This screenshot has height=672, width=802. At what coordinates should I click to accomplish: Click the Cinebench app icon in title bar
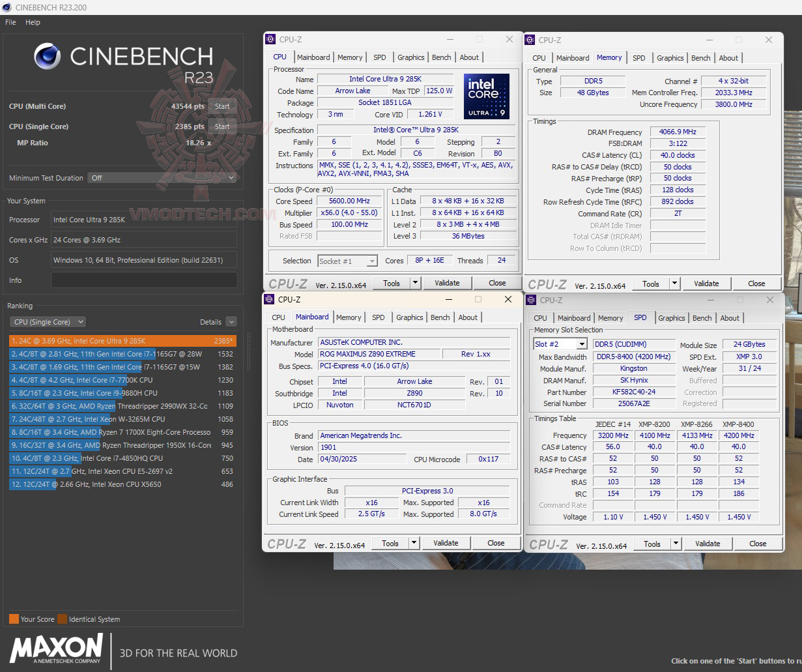(7, 7)
